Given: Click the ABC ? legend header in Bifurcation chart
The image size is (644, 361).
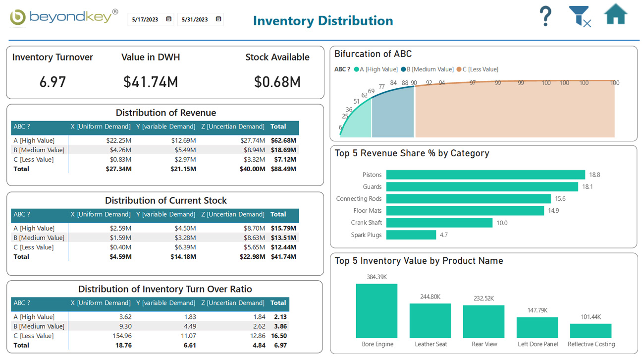Looking at the screenshot, I should pos(342,69).
